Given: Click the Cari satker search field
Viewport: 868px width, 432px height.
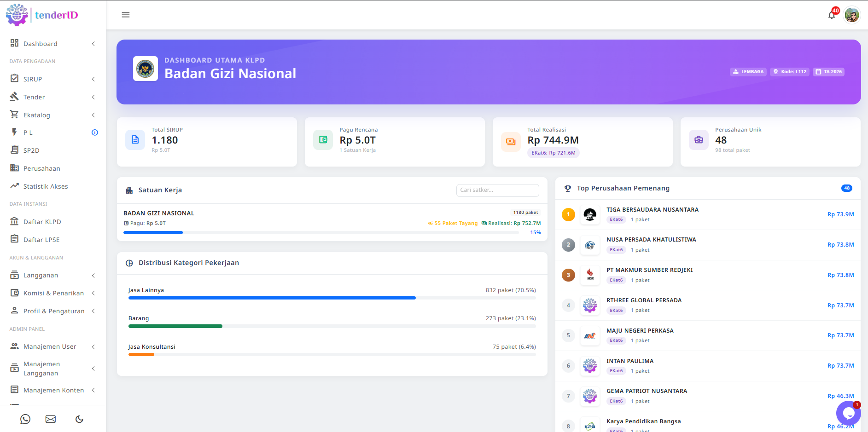Looking at the screenshot, I should [x=498, y=190].
